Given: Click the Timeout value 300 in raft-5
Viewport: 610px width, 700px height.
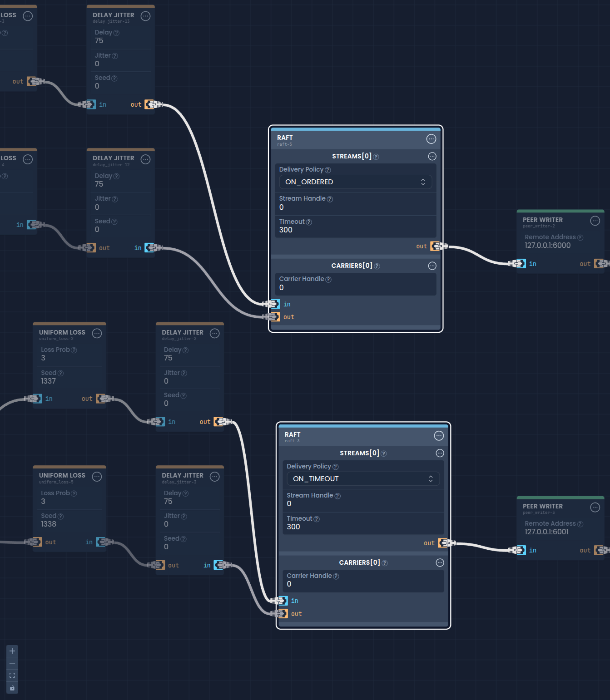Looking at the screenshot, I should point(286,230).
